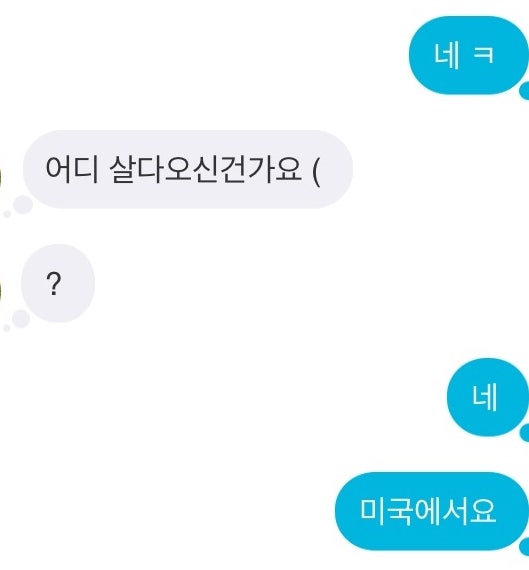Click thought-bubble tail circles under "?" message
Screen dimensions: 529x570
coord(17,321)
